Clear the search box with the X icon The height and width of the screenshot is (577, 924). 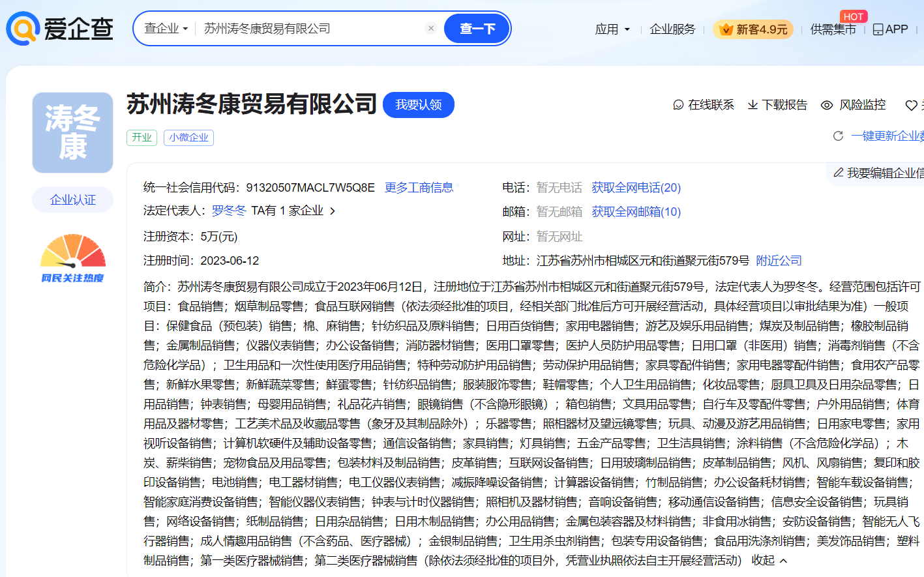click(x=431, y=28)
